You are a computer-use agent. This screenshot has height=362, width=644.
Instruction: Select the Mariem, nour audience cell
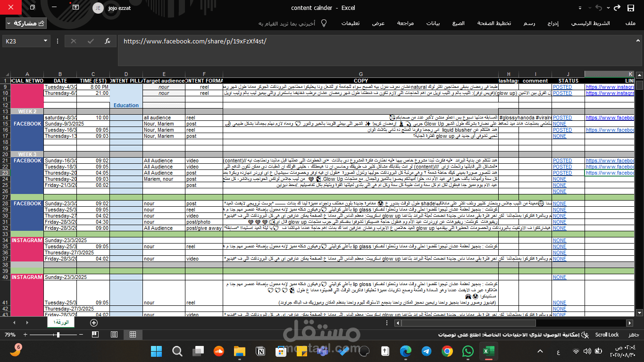point(164,179)
